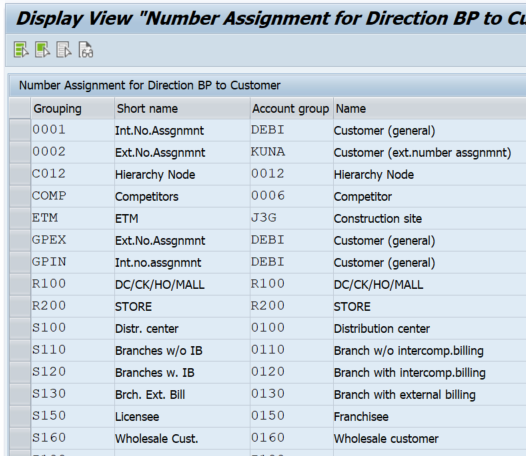The width and height of the screenshot is (526, 456).
Task: Select row selector for grouping COMP
Action: pos(20,196)
